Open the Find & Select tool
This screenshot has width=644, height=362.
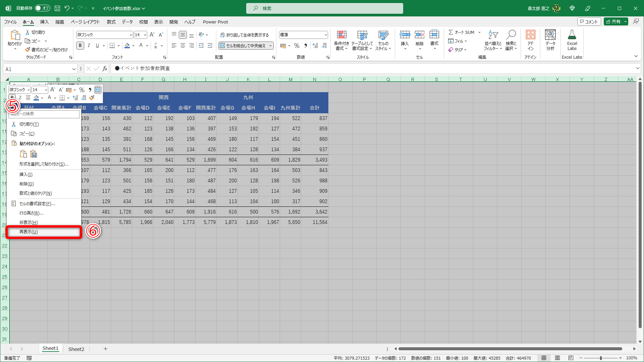(511, 35)
